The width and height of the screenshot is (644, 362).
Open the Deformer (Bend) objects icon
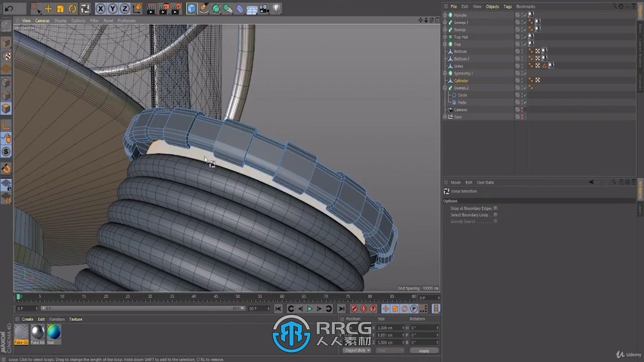(240, 9)
